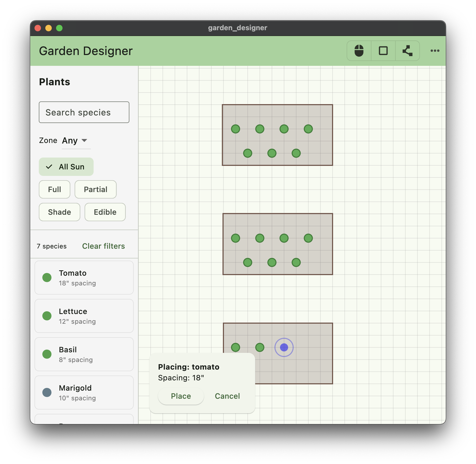
Task: Click the Tomato plant color dot
Action: (x=47, y=277)
